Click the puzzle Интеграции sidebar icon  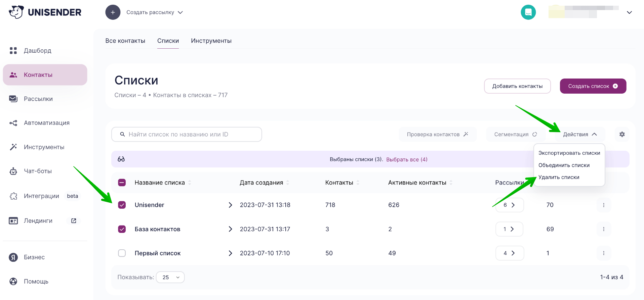pyautogui.click(x=13, y=196)
